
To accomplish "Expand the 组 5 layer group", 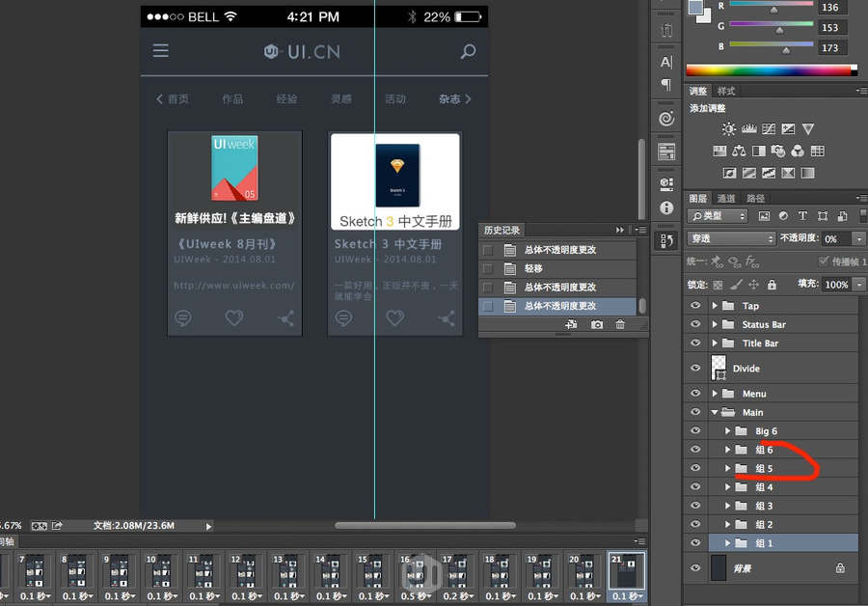I will pyautogui.click(x=727, y=469).
